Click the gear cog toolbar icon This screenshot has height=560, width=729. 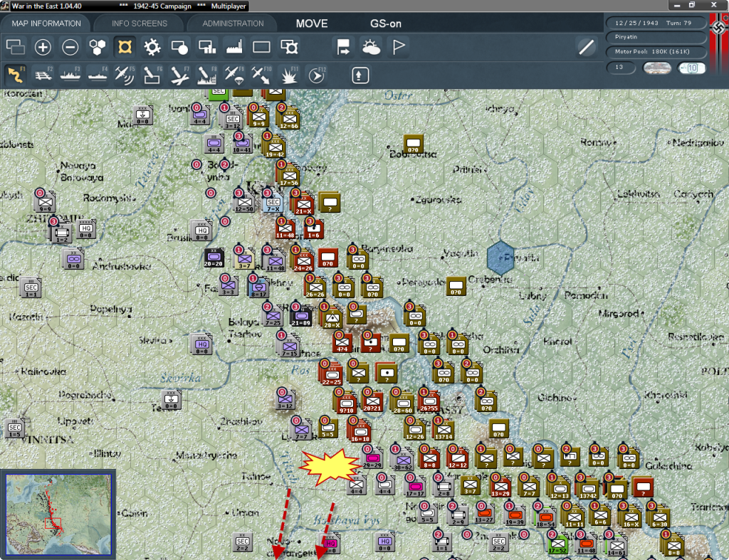click(152, 47)
